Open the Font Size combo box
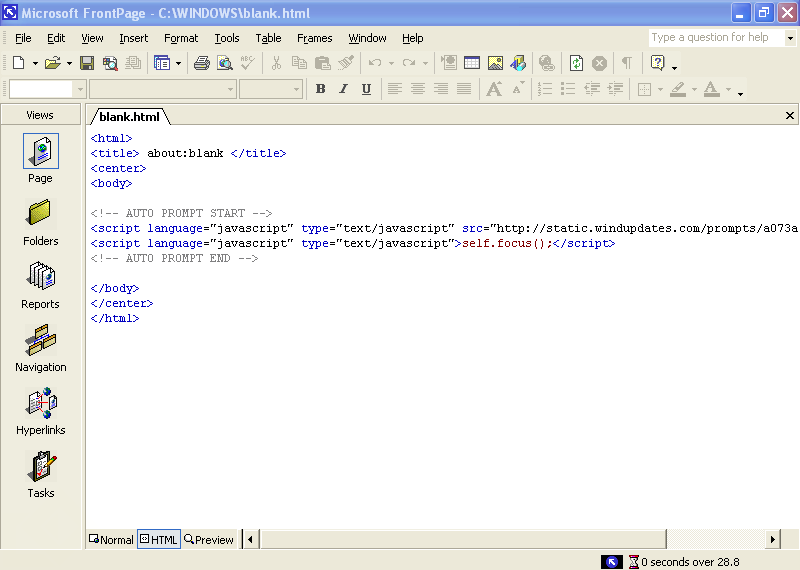 pos(271,89)
